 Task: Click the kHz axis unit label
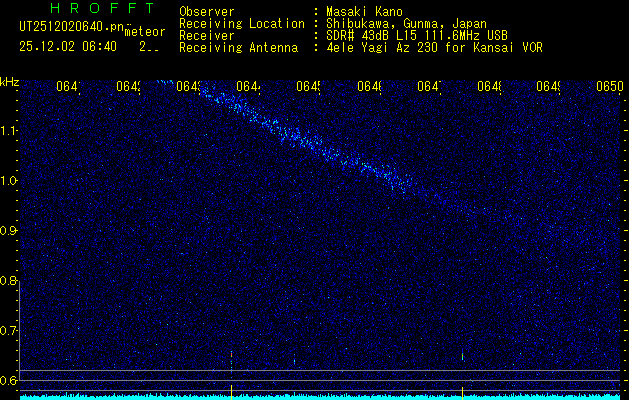[9, 81]
